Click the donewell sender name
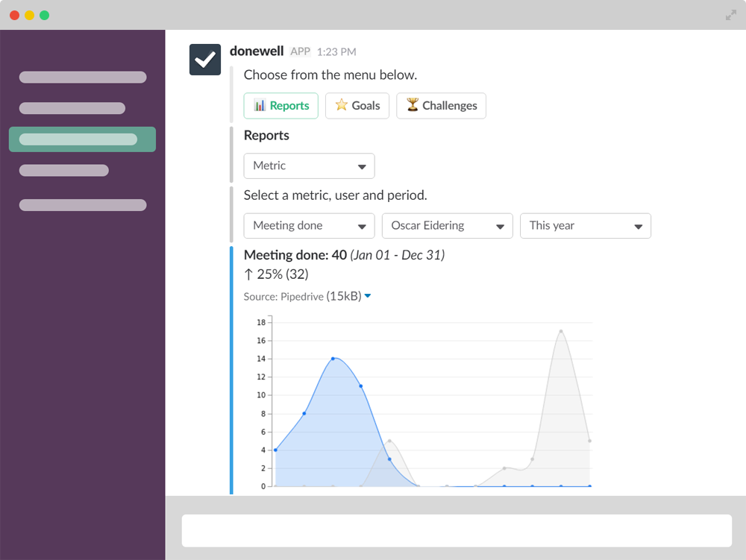Image resolution: width=746 pixels, height=560 pixels. (257, 51)
